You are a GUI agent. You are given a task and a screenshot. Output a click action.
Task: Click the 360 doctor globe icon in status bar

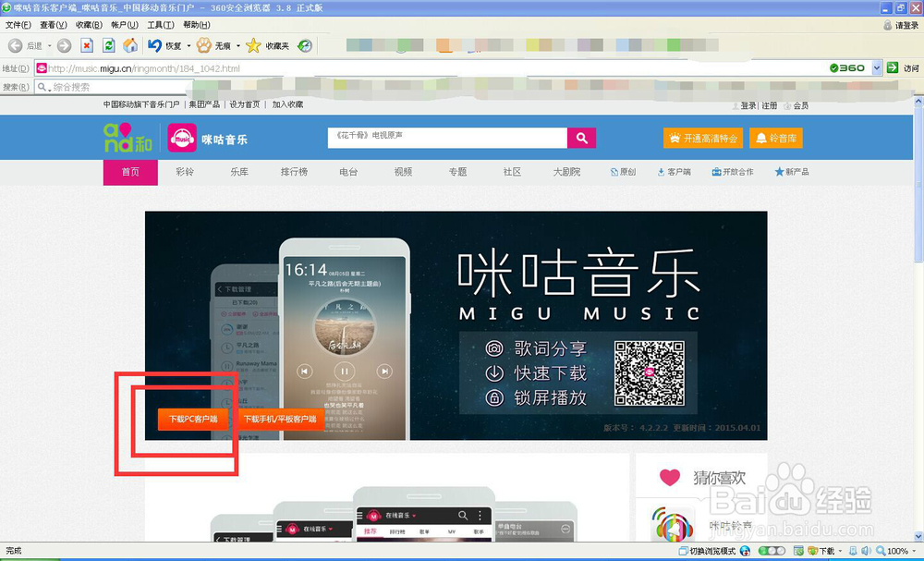coord(745,551)
